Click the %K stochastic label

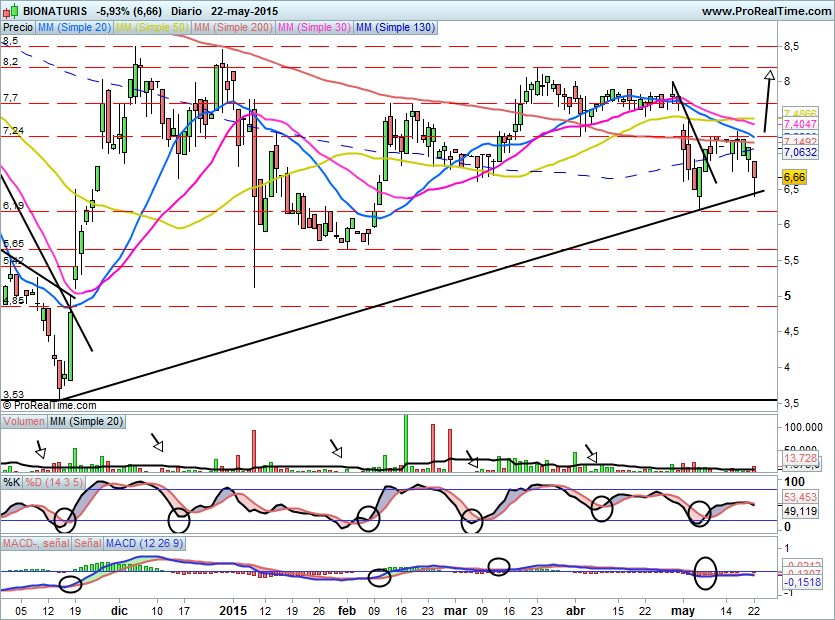coord(12,483)
